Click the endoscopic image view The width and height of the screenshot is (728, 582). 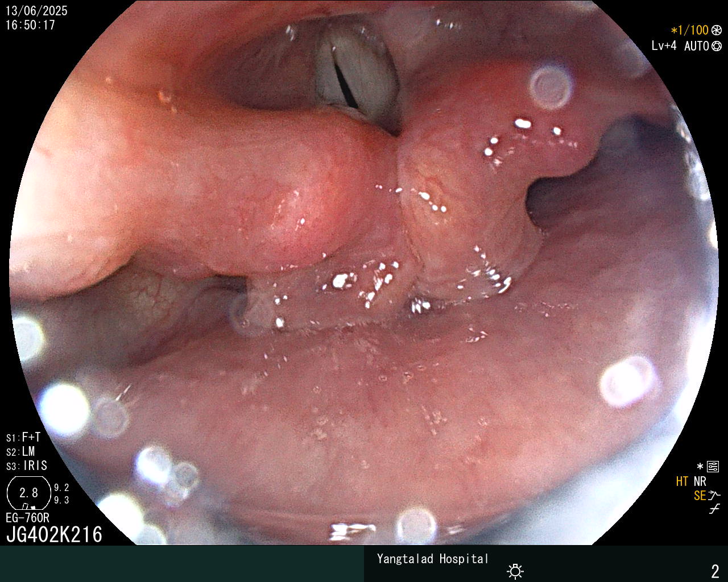point(364,273)
